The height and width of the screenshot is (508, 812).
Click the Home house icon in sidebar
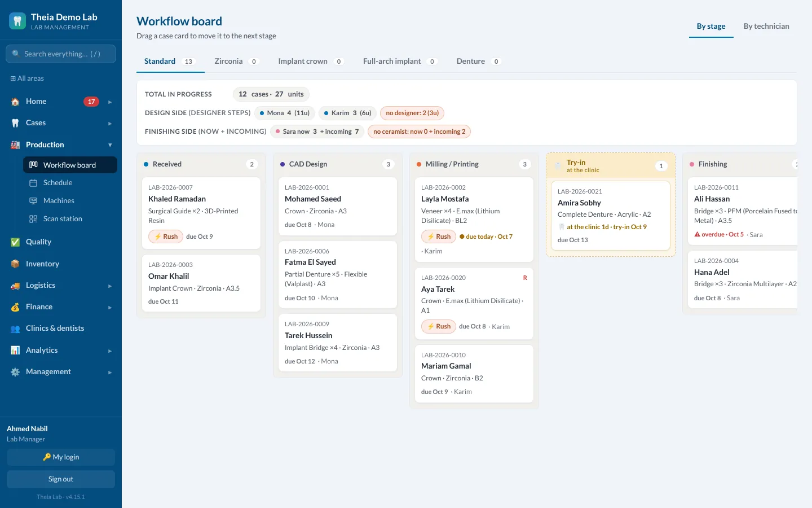click(x=15, y=102)
